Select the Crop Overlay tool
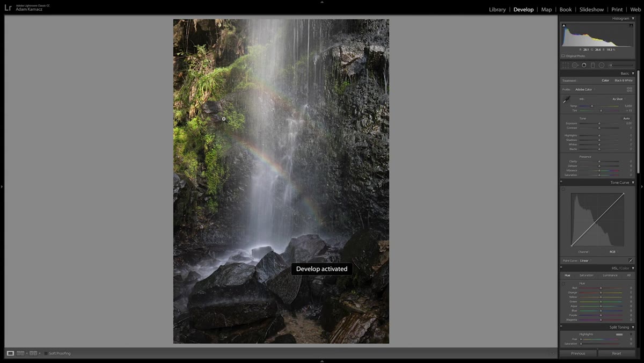The height and width of the screenshot is (363, 644). click(x=565, y=65)
